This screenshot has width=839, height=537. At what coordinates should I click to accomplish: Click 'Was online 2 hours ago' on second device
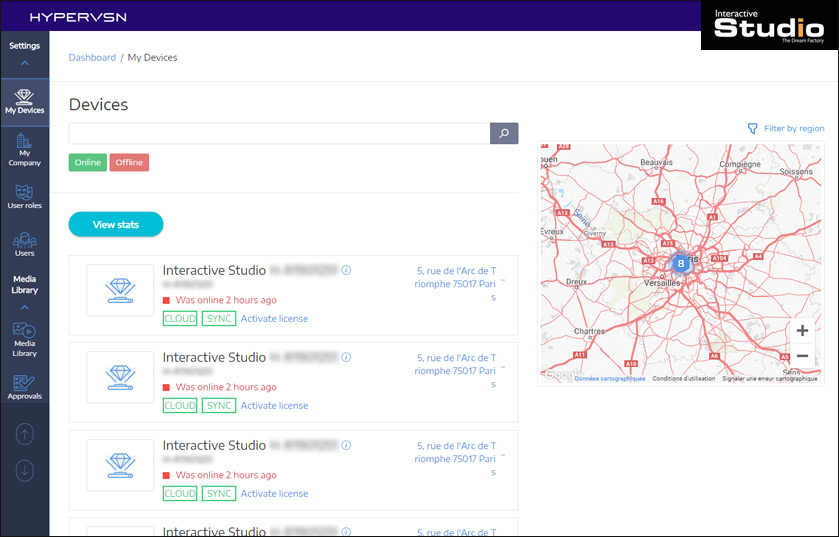tap(226, 387)
